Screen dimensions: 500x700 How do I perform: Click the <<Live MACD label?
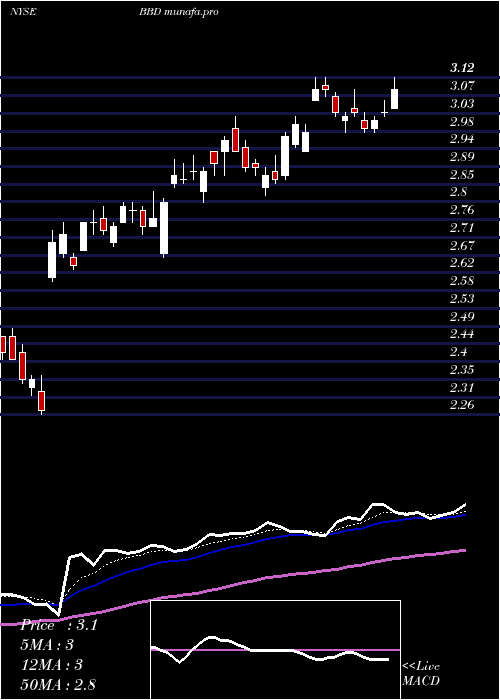click(421, 674)
